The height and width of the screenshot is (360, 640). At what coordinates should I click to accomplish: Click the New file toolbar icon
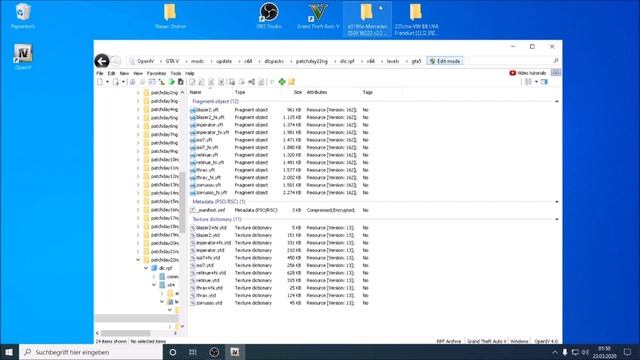click(100, 82)
